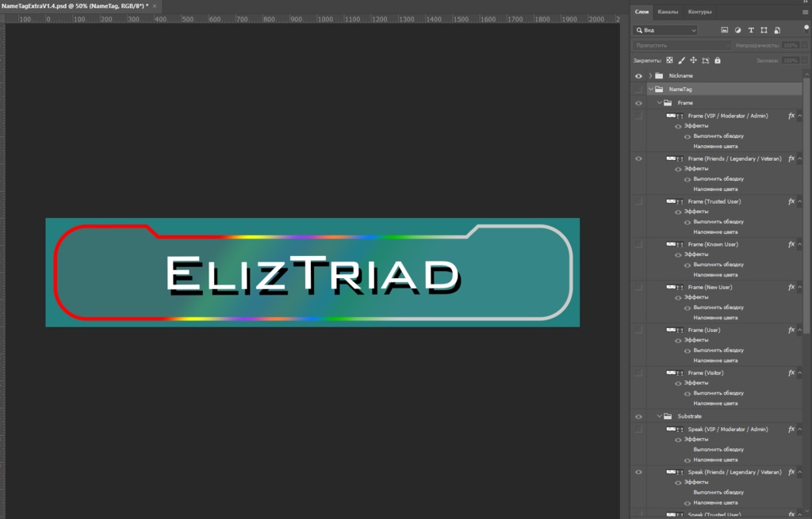Click fx icon on Frame (VIP / Moderator / Admin)

(790, 115)
